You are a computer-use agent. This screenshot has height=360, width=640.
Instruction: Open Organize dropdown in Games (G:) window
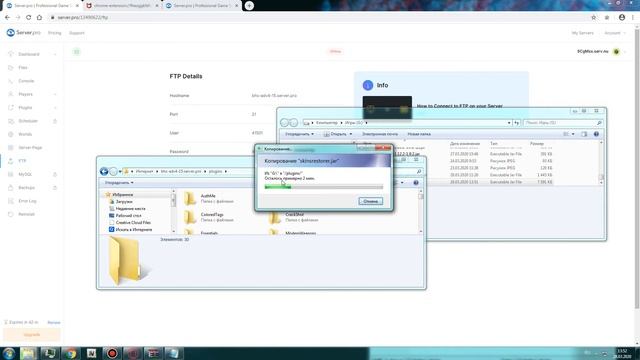[x=299, y=134]
